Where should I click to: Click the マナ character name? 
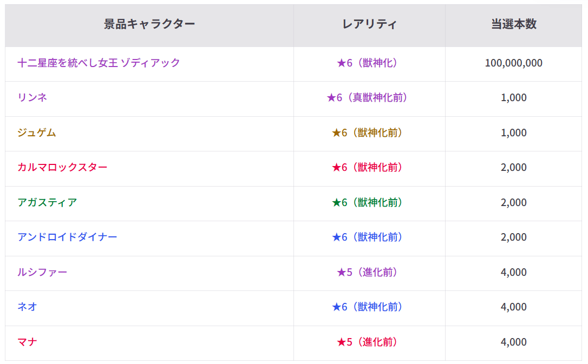click(28, 342)
